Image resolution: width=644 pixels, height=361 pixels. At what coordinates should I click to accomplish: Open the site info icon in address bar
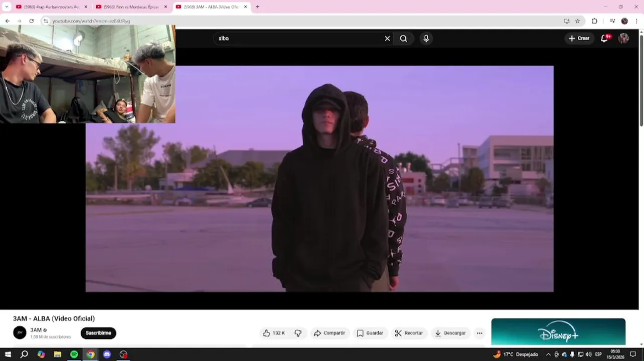46,21
